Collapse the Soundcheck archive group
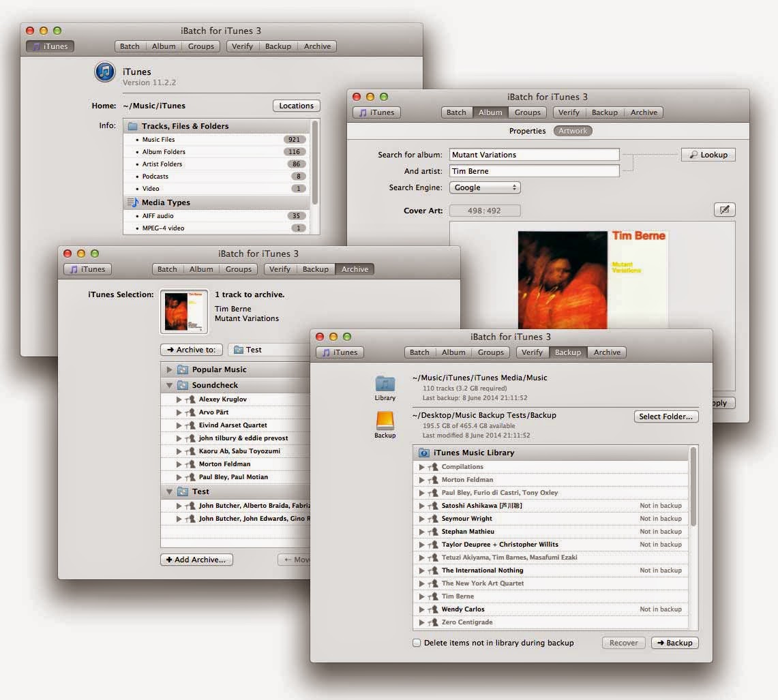778x700 pixels. [169, 386]
